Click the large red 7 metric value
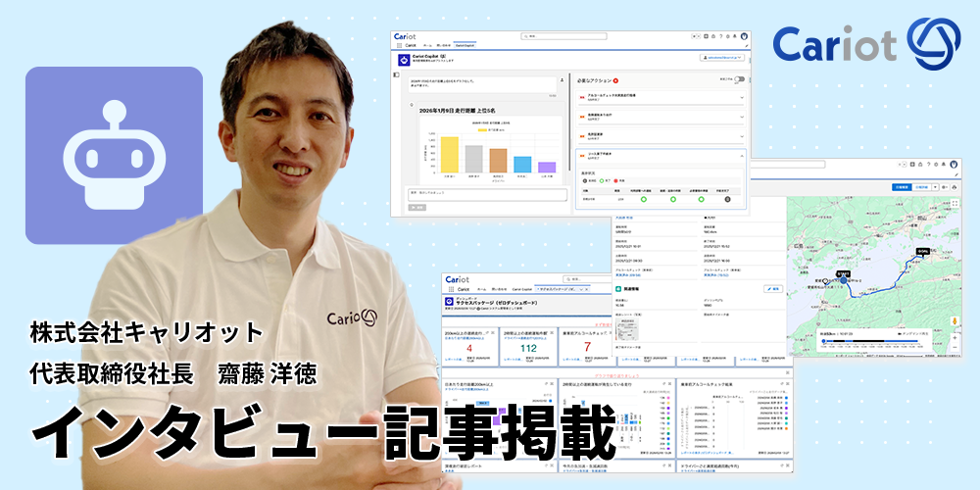 click(587, 347)
